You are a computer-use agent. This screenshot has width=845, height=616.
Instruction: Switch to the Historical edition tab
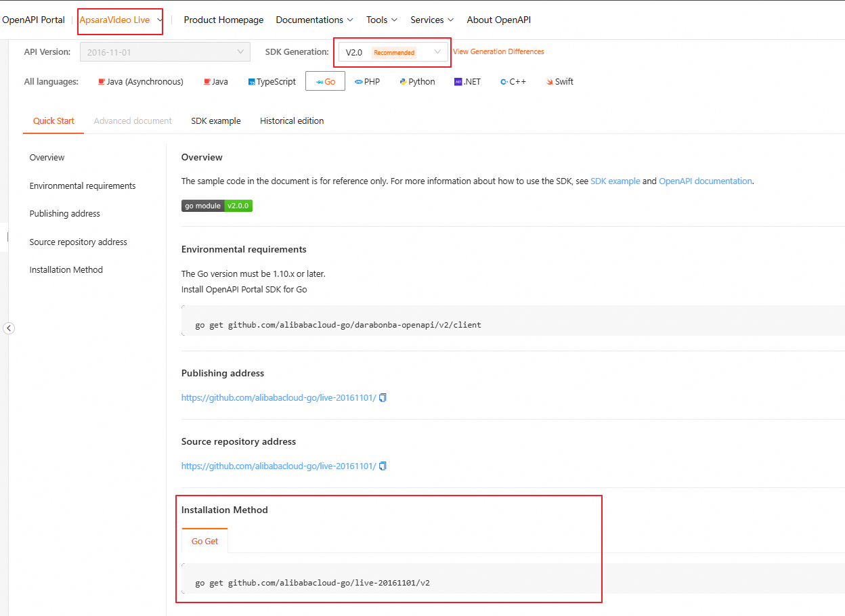[x=292, y=120]
